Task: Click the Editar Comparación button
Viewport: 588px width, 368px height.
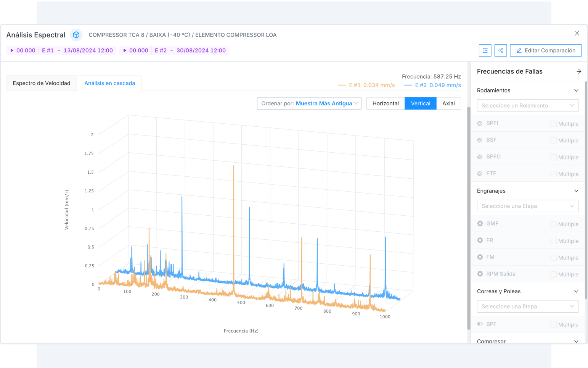Action: click(545, 50)
